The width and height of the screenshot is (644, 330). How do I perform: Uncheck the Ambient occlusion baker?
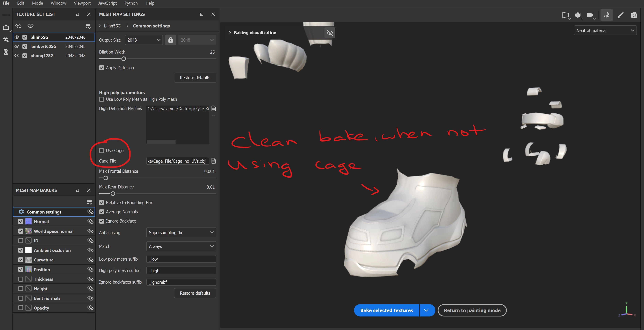21,250
